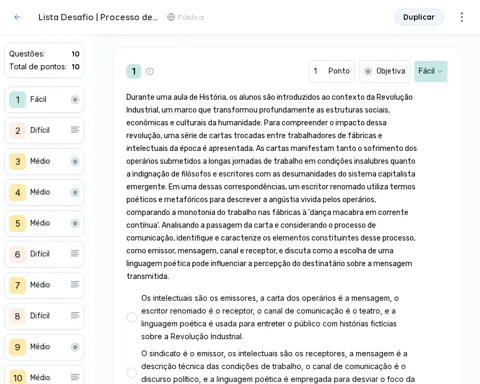Open question 5 Médio in the sidebar

pyautogui.click(x=44, y=223)
